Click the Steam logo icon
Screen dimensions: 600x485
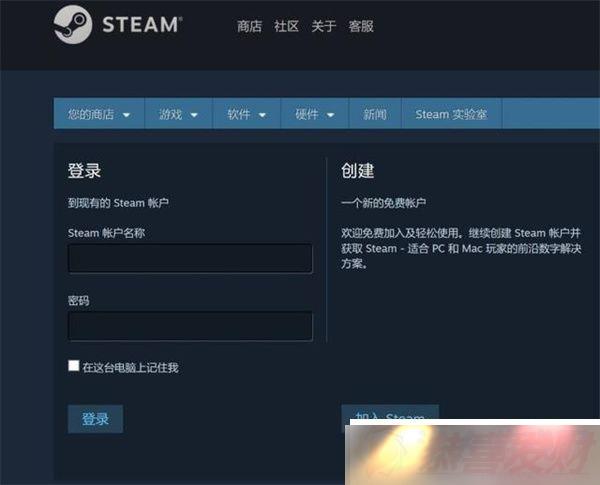click(x=73, y=24)
